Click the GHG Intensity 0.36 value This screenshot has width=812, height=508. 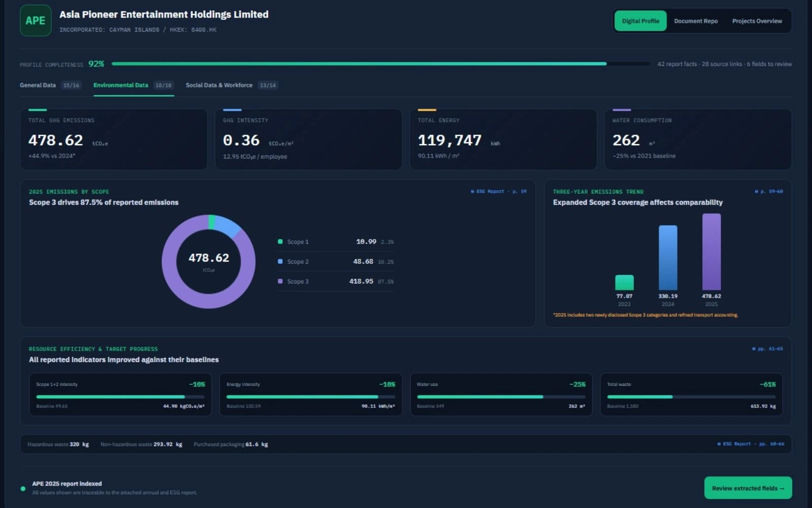(241, 140)
